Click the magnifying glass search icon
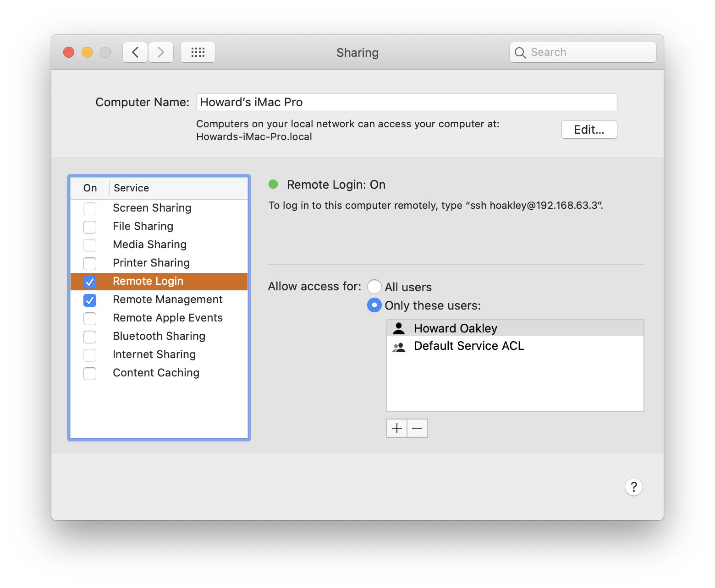Image resolution: width=715 pixels, height=588 pixels. coord(520,53)
